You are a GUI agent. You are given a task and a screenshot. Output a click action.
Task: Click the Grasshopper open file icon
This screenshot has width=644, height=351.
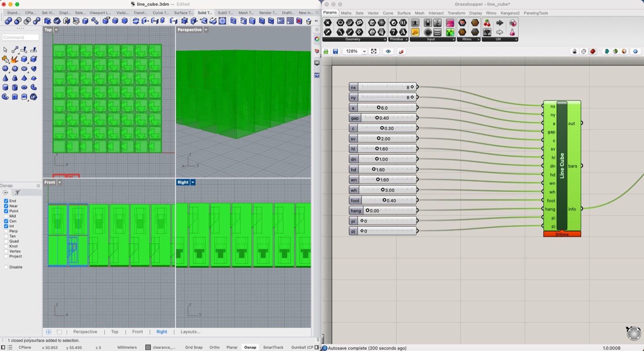(326, 51)
